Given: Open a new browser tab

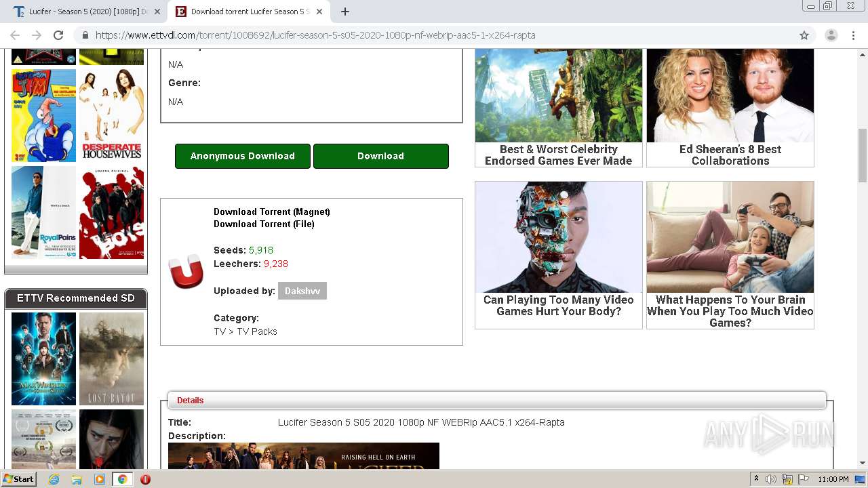Looking at the screenshot, I should click(344, 12).
